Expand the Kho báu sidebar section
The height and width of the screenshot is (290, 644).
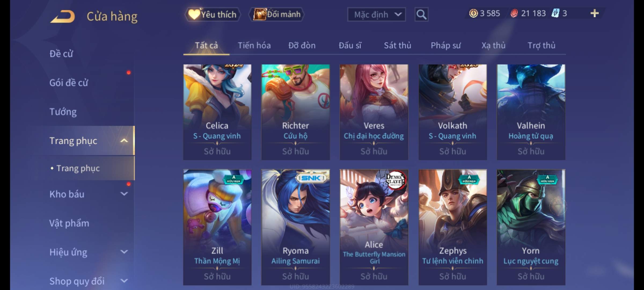124,194
